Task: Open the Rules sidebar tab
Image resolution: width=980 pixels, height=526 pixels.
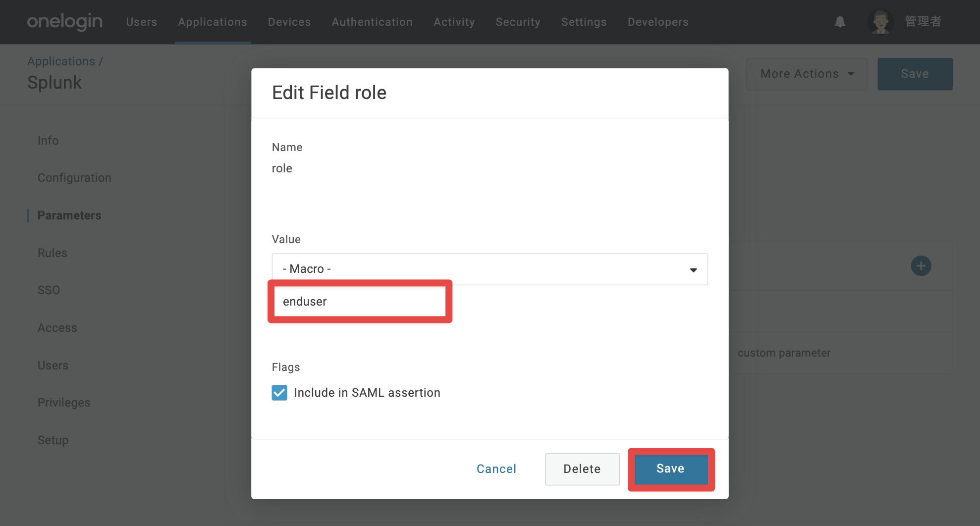Action: point(53,253)
